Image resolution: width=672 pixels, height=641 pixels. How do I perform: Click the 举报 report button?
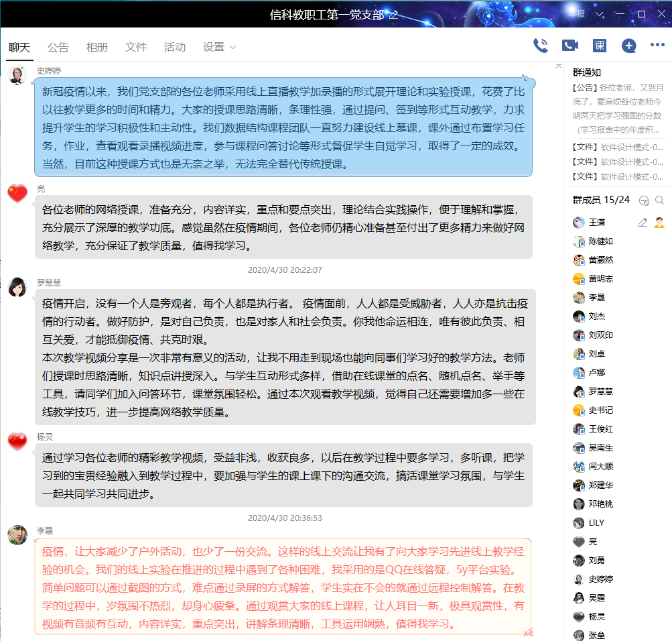tap(577, 14)
